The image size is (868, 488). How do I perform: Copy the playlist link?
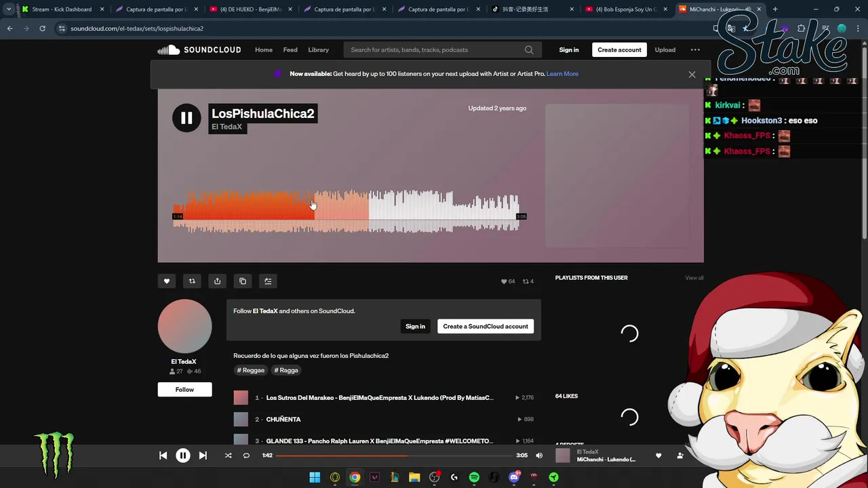tap(243, 281)
